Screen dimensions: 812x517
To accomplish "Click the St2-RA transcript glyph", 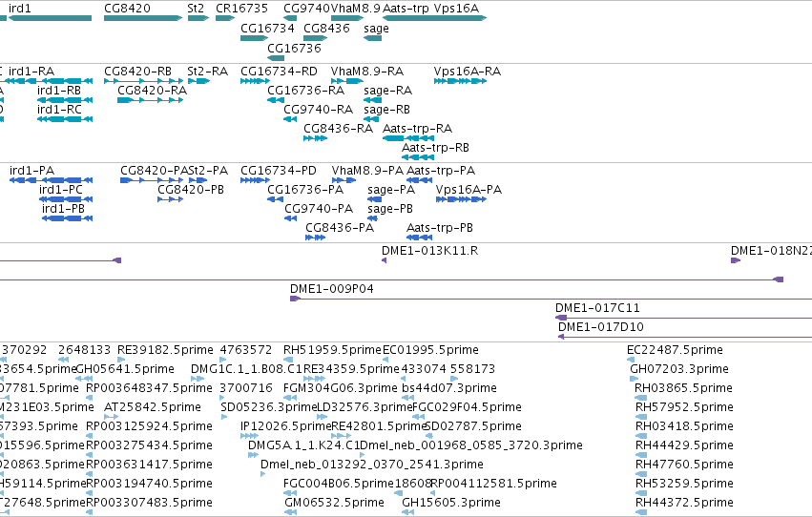I will click(198, 81).
